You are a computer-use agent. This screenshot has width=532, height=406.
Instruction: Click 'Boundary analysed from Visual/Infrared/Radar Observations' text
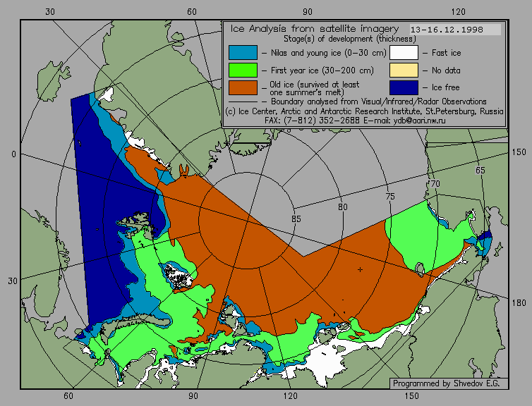[379, 101]
